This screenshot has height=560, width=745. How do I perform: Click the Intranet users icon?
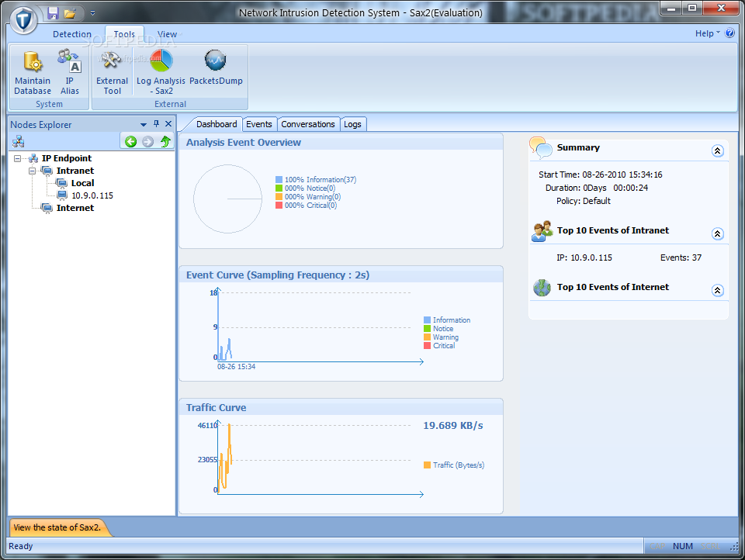(542, 231)
